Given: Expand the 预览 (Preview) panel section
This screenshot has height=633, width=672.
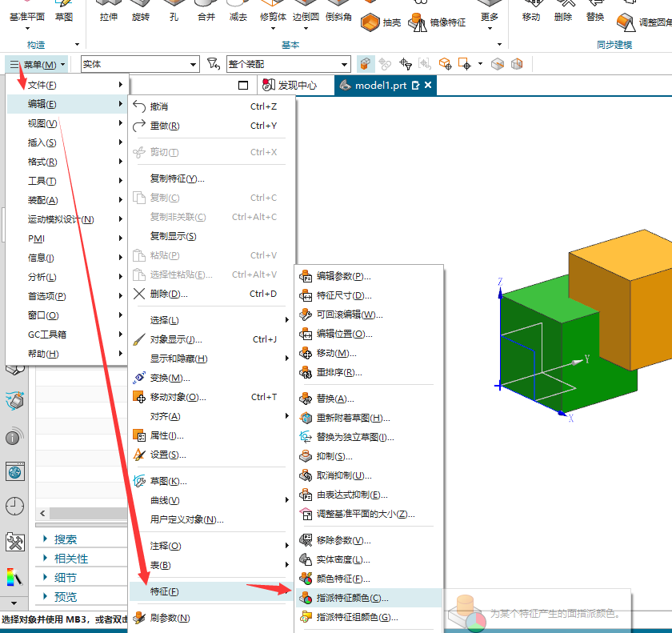Looking at the screenshot, I should [66, 597].
